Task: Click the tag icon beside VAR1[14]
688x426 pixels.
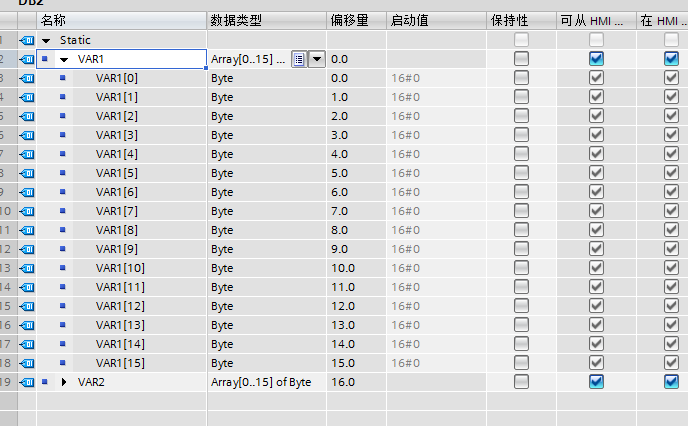Action: click(x=27, y=344)
